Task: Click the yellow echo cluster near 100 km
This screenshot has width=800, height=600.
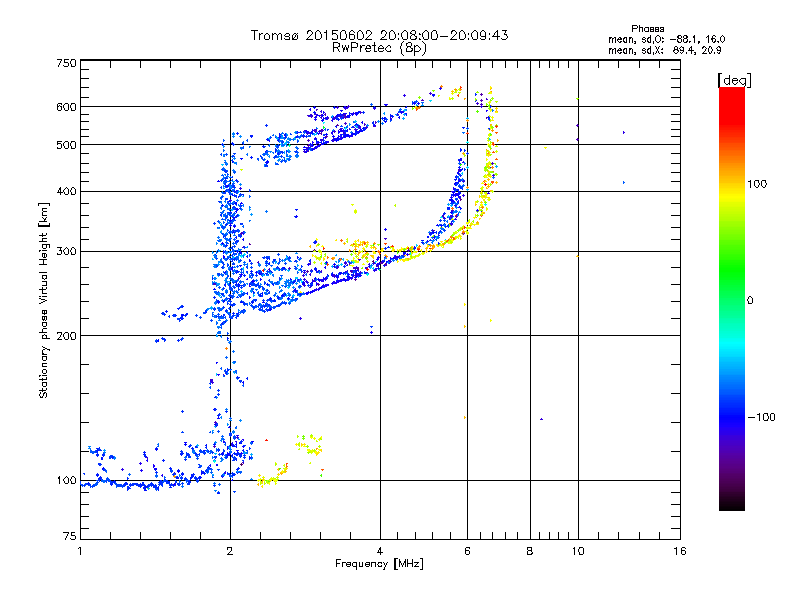Action: tap(272, 476)
